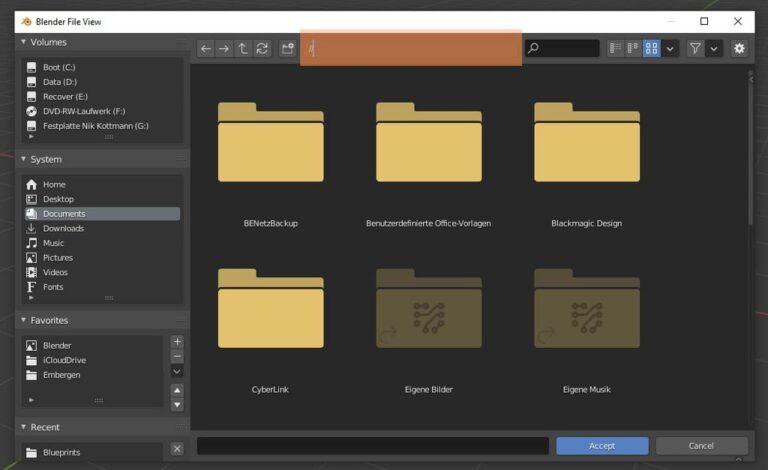768x470 pixels.
Task: Click the Accept button
Action: tap(602, 446)
